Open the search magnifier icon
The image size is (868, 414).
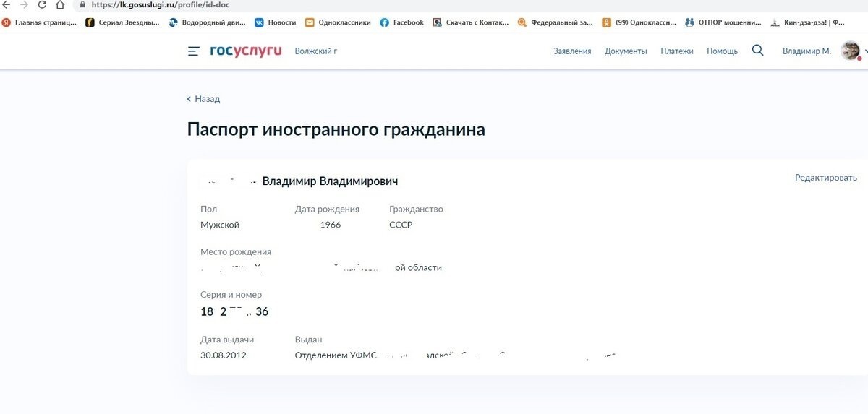757,51
